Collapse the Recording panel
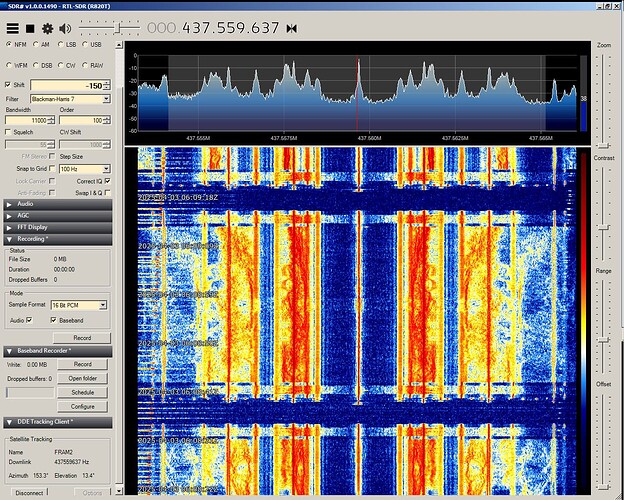Image resolution: width=624 pixels, height=500 pixels. (x=58, y=239)
